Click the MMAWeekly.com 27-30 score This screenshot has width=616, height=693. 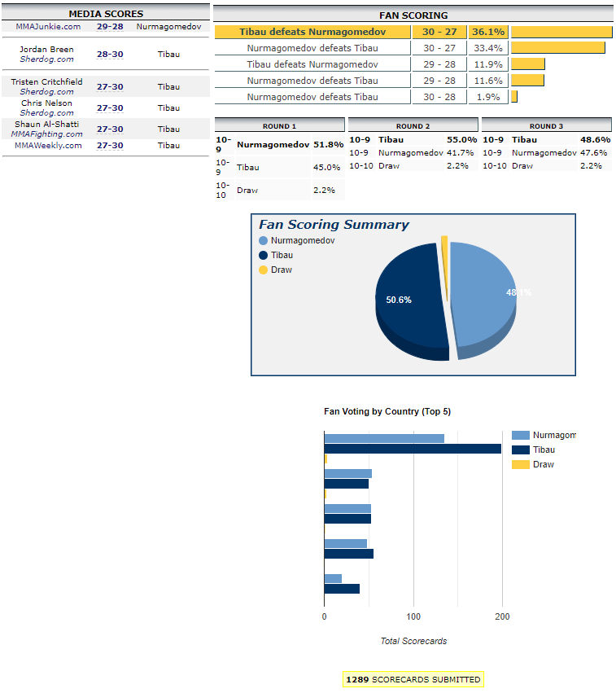click(110, 146)
